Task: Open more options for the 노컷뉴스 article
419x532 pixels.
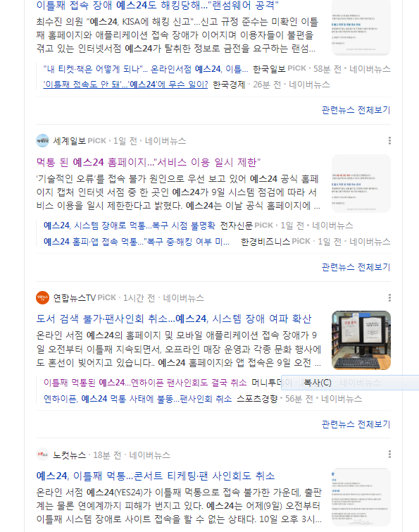Action: point(389,454)
